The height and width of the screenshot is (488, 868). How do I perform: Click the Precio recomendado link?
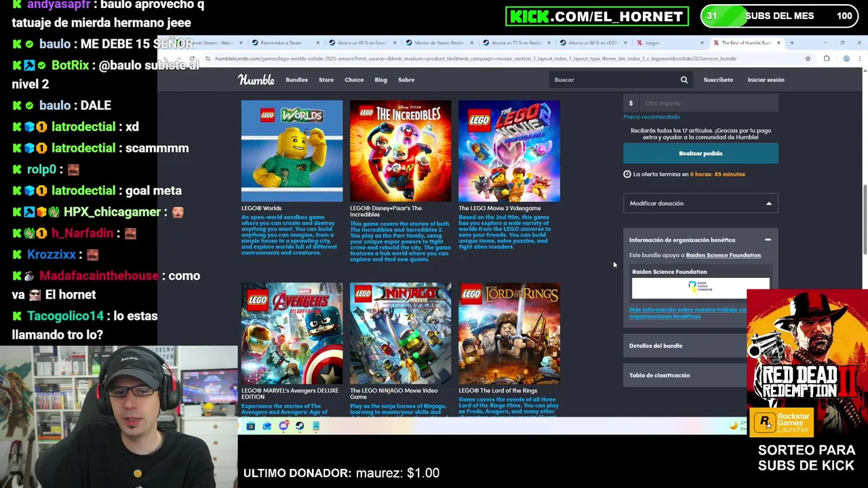pos(651,117)
